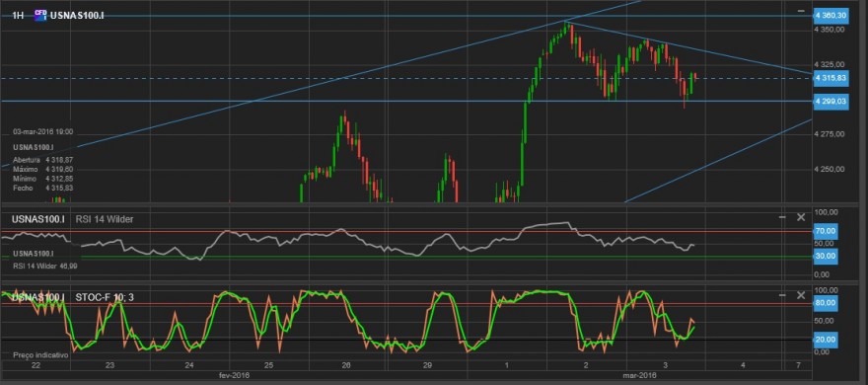Image resolution: width=868 pixels, height=385 pixels.
Task: Click the 4 350,00 price axis label
Action: (x=829, y=30)
